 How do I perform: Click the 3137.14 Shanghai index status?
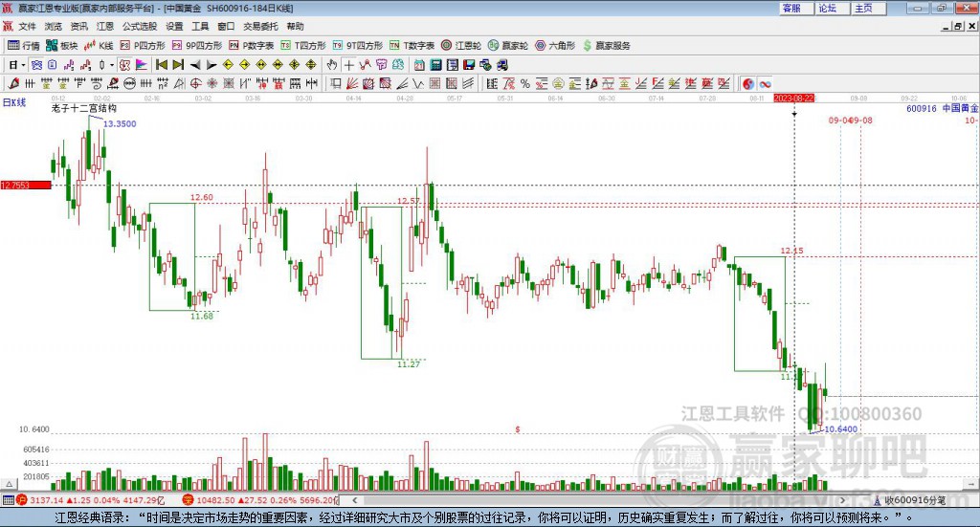(x=46, y=500)
